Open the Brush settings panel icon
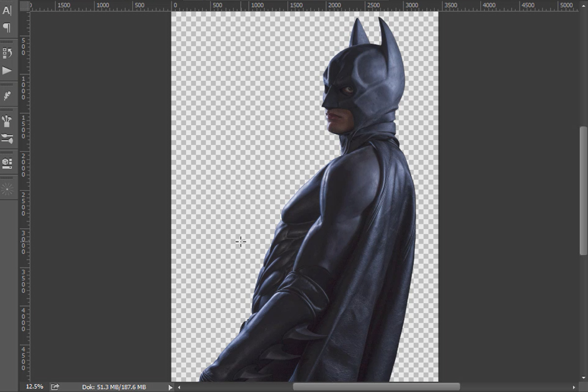 pos(7,139)
